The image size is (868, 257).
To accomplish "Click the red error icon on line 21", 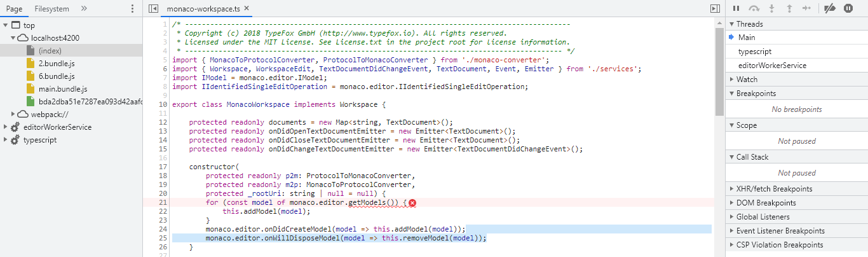I will [x=412, y=203].
